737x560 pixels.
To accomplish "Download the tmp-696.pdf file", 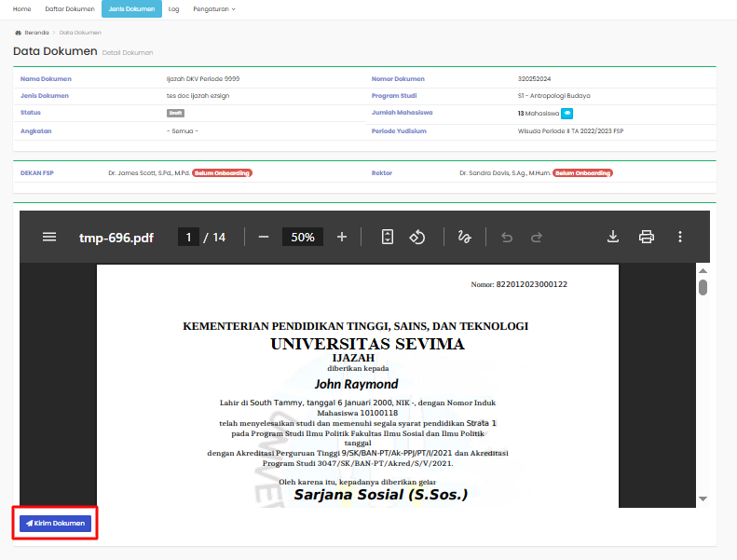I will coord(613,237).
